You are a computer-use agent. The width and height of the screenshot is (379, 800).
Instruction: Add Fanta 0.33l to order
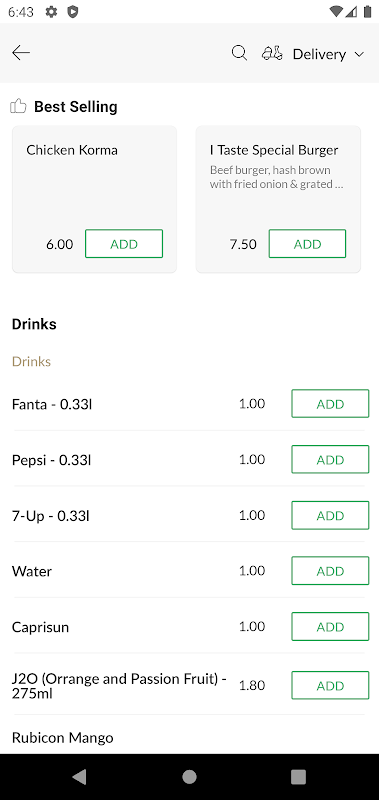tap(330, 404)
